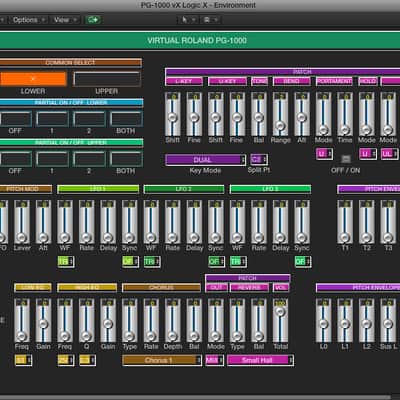Open LFO 2 waveform TRI dropdown
Image resolution: width=400 pixels, height=400 pixels.
[x=152, y=261]
